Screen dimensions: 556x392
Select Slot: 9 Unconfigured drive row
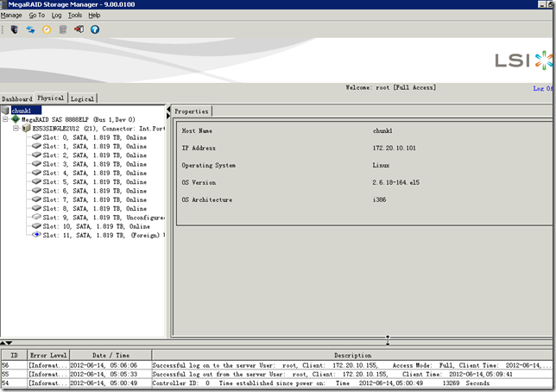click(x=104, y=217)
